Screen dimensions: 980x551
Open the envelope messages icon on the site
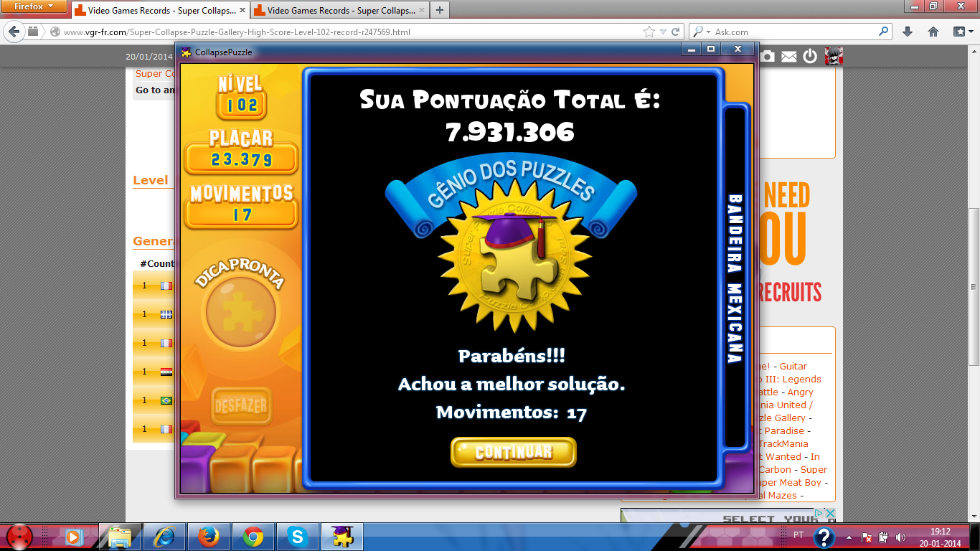[789, 56]
